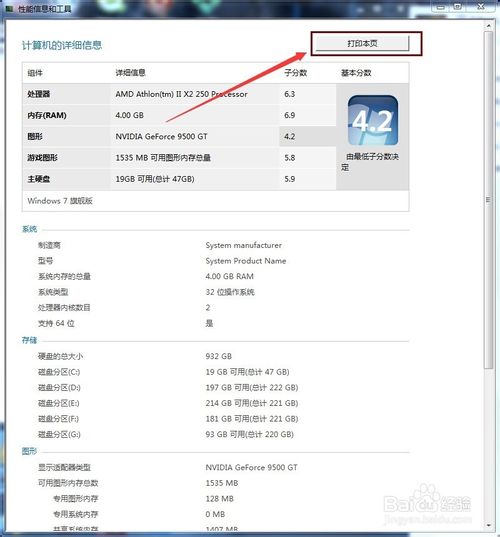Screen dimensions: 500x537
Task: Select the 游戏图形 gaming graphics row
Action: click(179, 158)
